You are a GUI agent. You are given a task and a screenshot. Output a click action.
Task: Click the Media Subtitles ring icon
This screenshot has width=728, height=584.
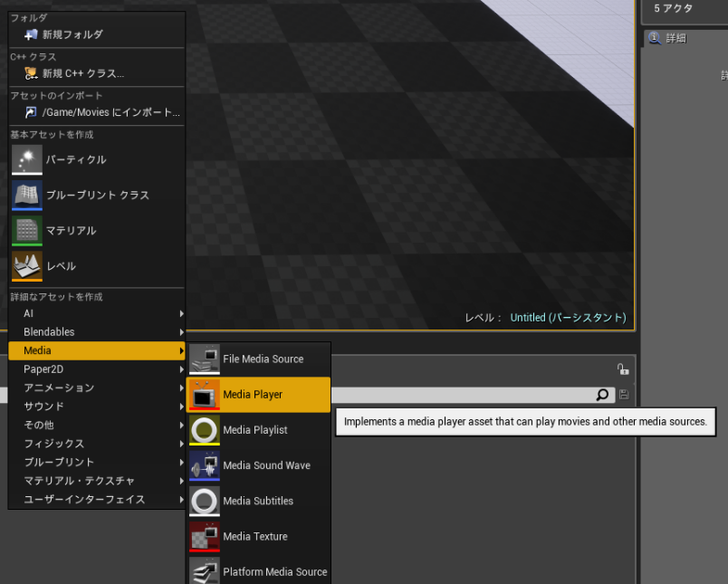[205, 502]
